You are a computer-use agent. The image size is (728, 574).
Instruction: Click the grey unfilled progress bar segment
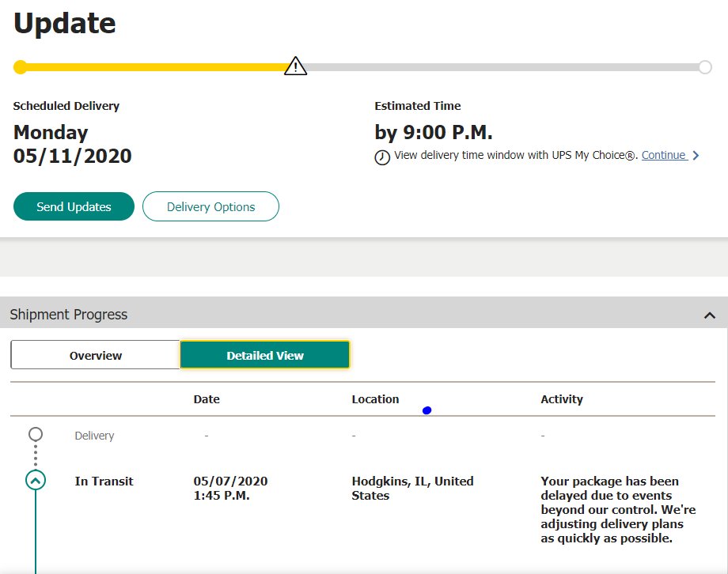[x=499, y=67]
